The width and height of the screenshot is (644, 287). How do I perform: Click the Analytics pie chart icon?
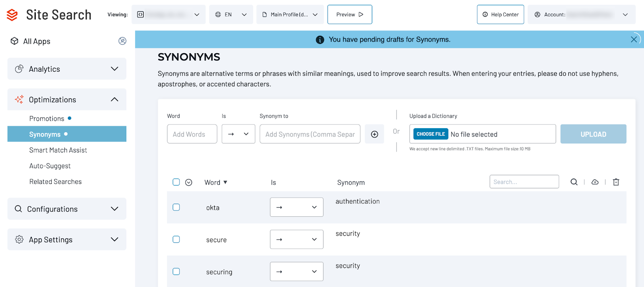(x=19, y=69)
